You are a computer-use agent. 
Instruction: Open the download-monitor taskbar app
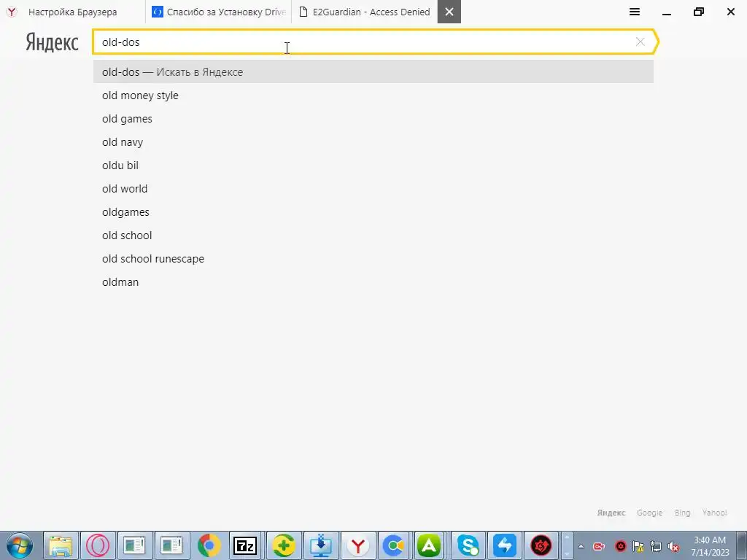(321, 545)
